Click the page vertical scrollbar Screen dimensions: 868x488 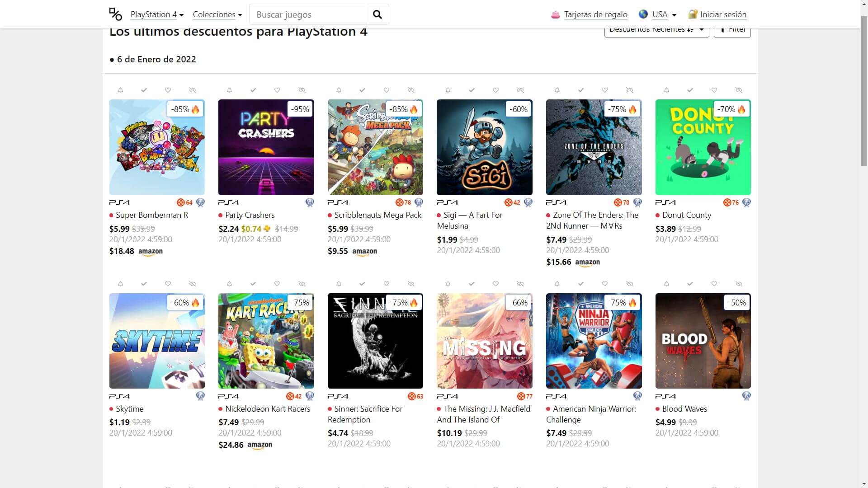click(864, 90)
